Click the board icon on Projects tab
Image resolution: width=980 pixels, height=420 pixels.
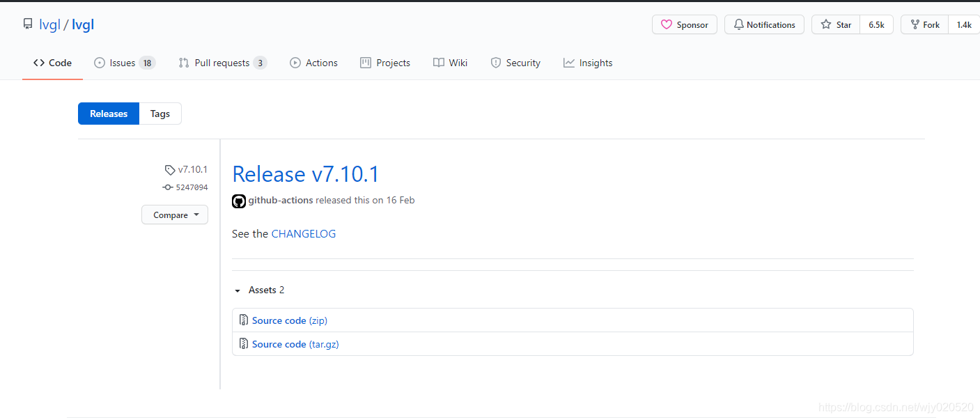pos(366,63)
